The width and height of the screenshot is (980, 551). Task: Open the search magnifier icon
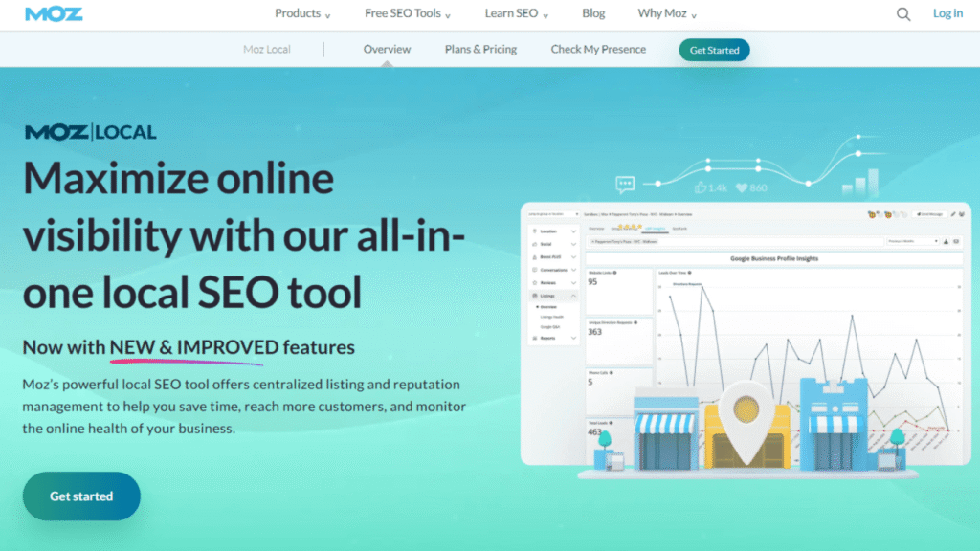[903, 13]
